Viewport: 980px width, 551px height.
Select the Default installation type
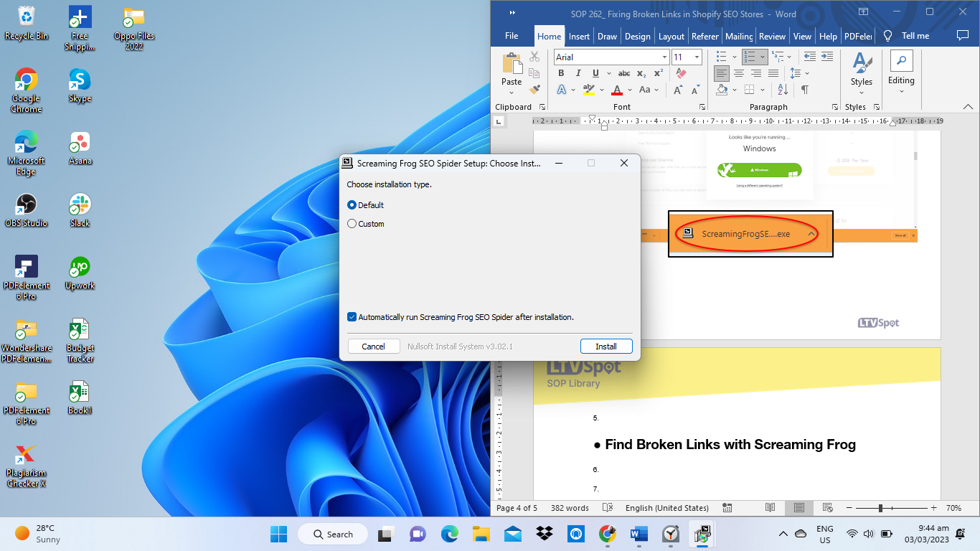click(x=366, y=205)
